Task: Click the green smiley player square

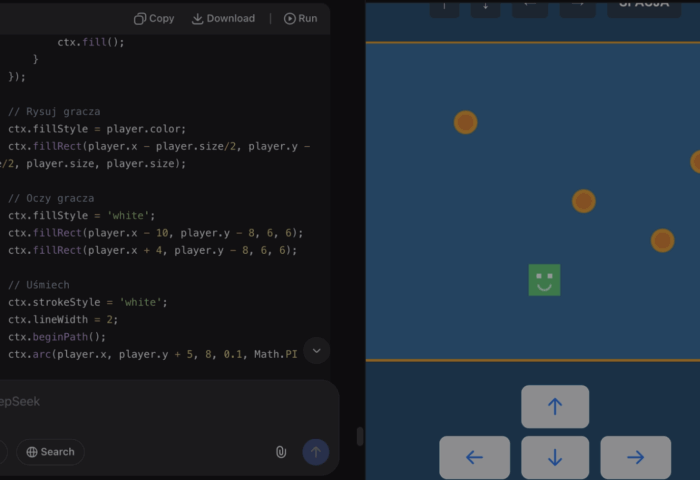Action: [544, 280]
